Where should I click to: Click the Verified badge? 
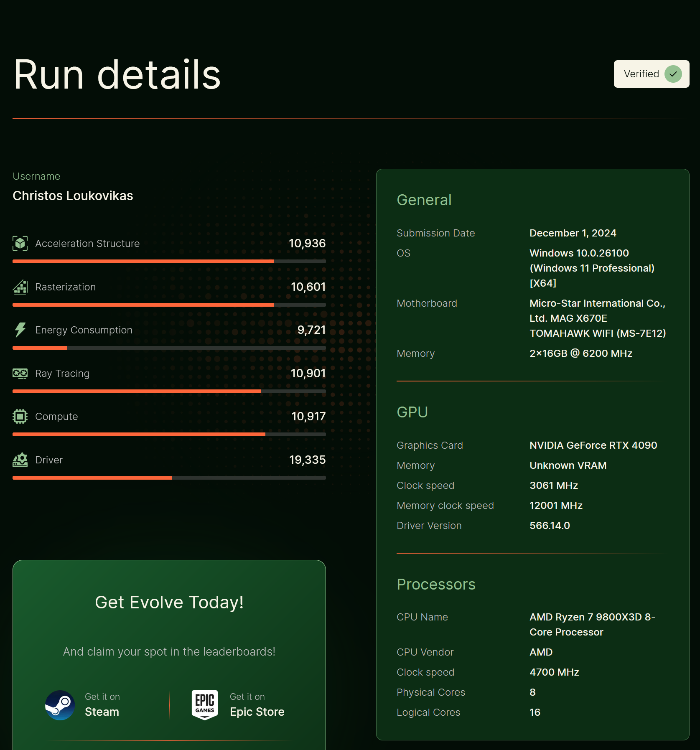click(x=652, y=74)
